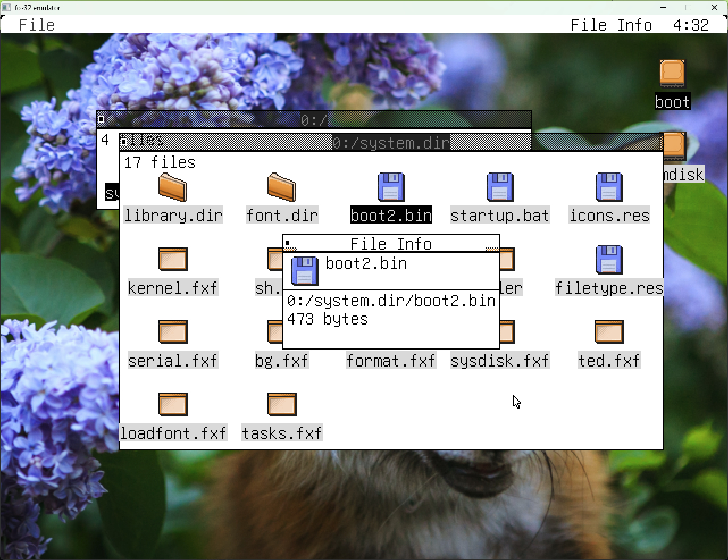Select the filetype.res file icon

(x=609, y=260)
